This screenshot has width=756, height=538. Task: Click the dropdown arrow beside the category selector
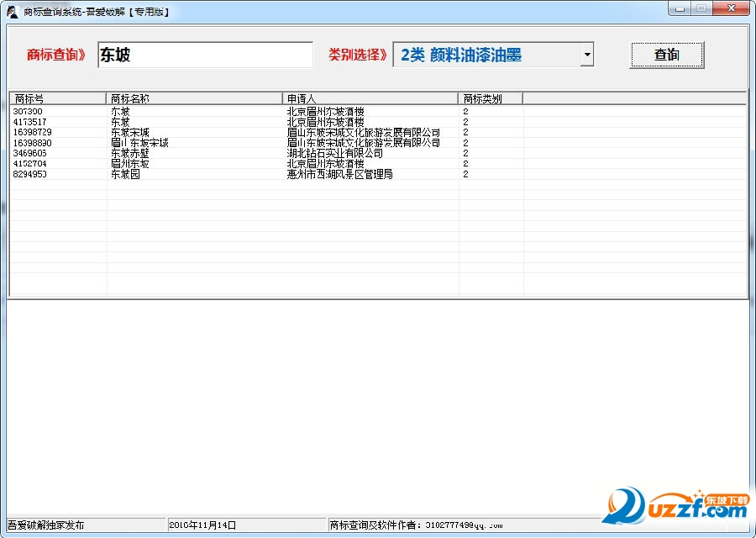pyautogui.click(x=586, y=54)
